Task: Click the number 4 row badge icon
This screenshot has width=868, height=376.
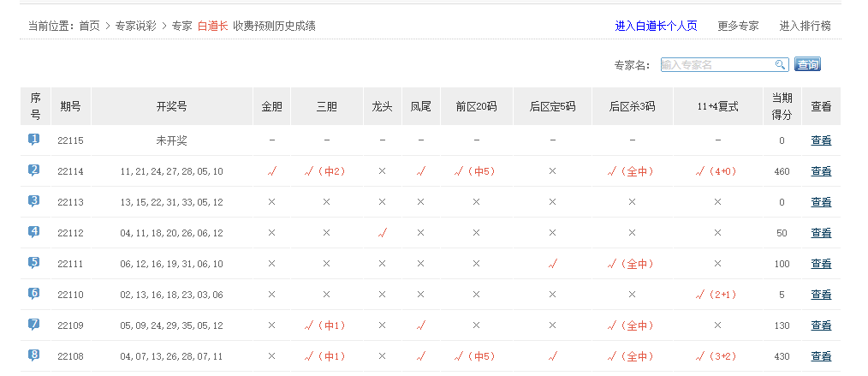Action: 34,231
